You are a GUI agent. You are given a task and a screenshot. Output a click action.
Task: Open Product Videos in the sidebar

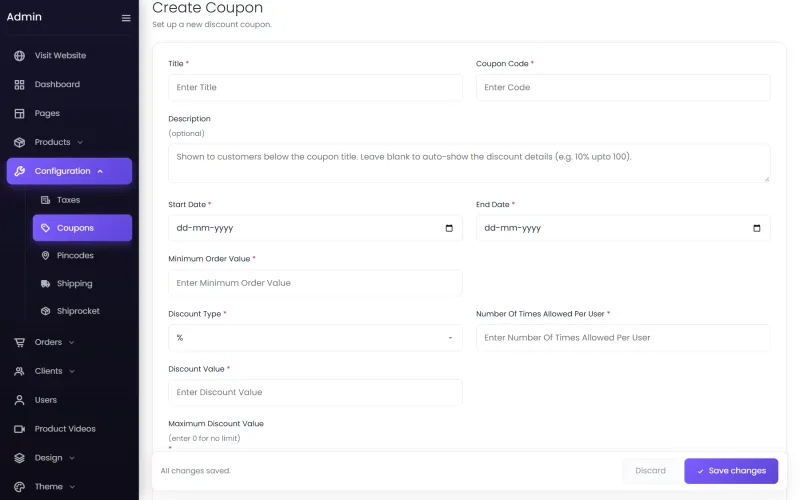point(69,429)
